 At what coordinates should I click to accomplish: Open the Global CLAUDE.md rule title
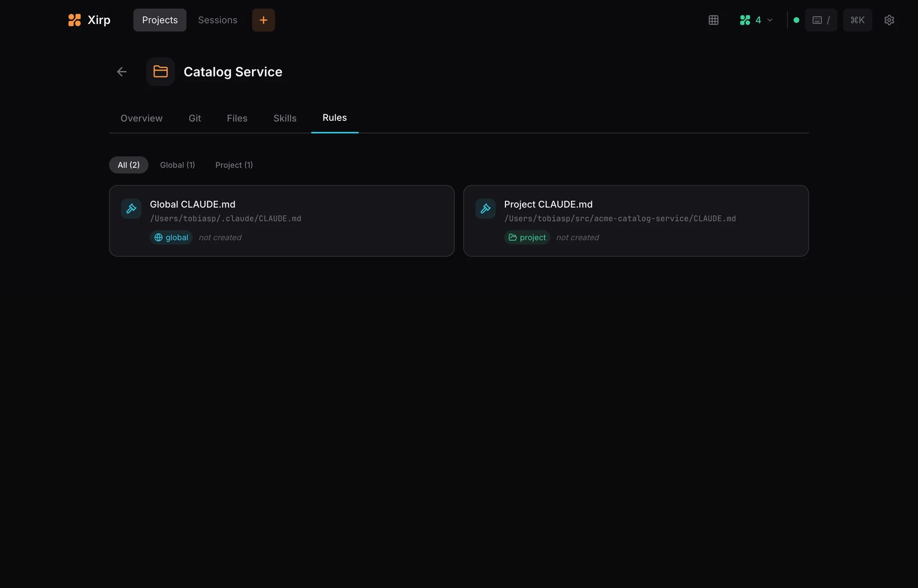point(193,204)
